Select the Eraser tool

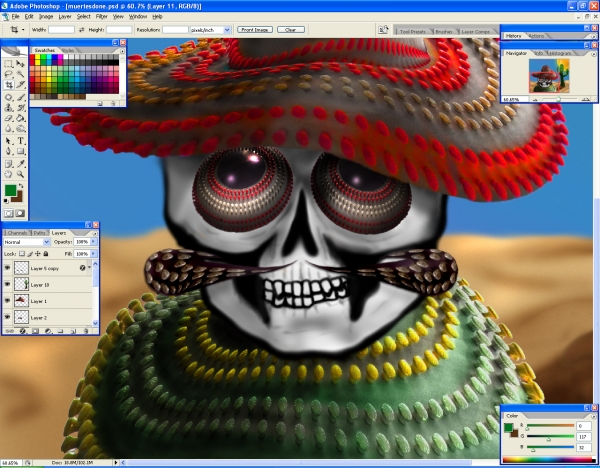8,118
